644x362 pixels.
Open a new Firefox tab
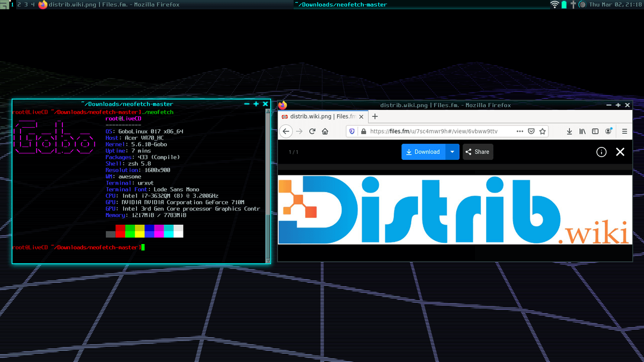pos(375,116)
